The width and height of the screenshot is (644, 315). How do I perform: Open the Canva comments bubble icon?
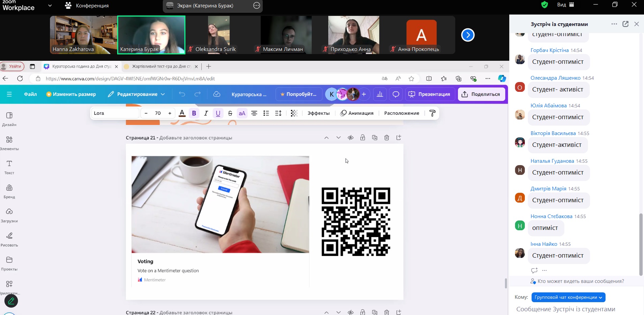(x=396, y=94)
